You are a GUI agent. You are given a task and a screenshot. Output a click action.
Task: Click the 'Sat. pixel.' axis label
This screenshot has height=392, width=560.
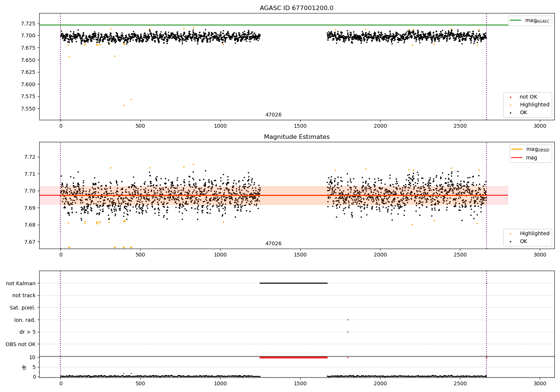point(22,308)
